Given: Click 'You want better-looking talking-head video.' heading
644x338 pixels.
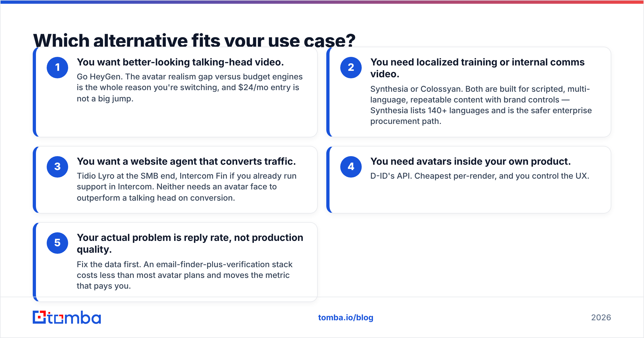Looking at the screenshot, I should point(180,62).
